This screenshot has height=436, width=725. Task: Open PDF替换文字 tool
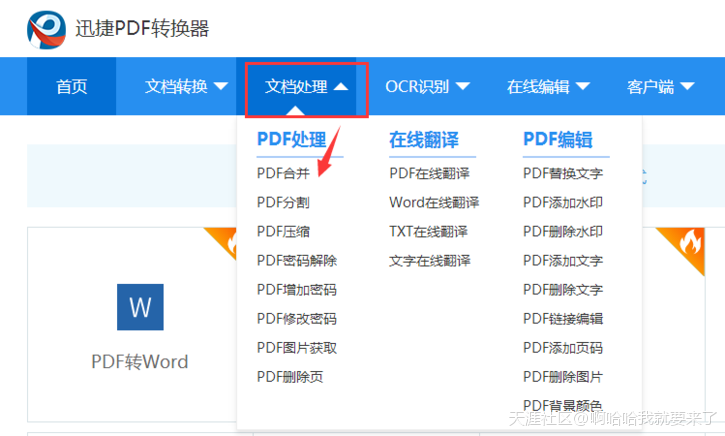(563, 173)
